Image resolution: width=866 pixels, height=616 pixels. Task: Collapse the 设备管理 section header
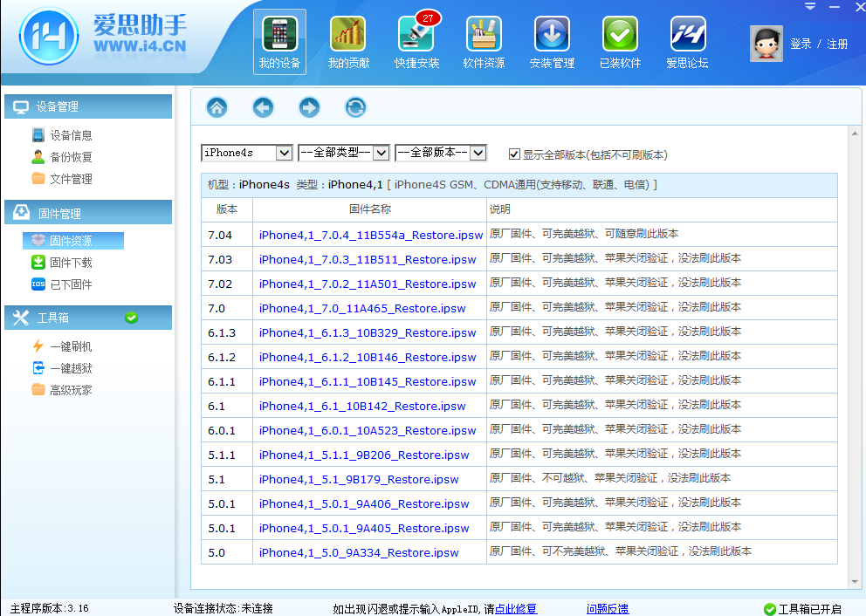pos(88,106)
